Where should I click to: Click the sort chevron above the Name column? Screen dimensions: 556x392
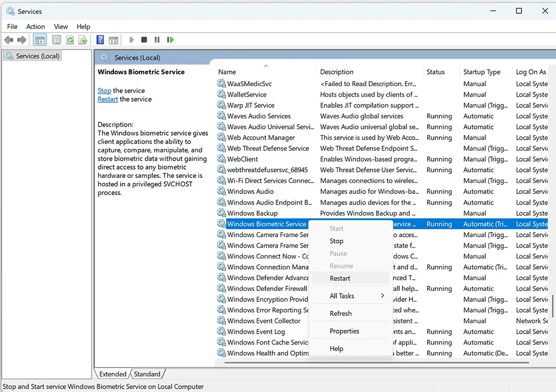click(266, 64)
